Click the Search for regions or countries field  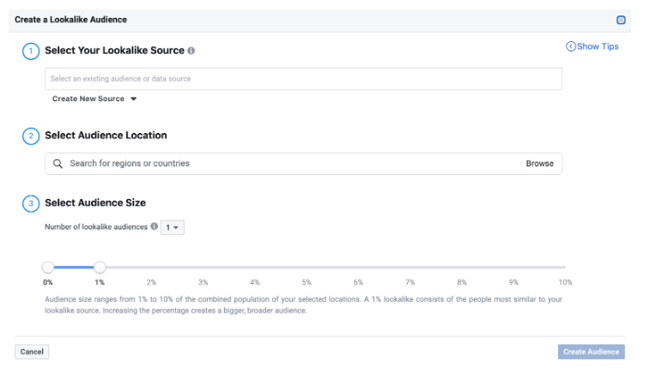pos(303,163)
